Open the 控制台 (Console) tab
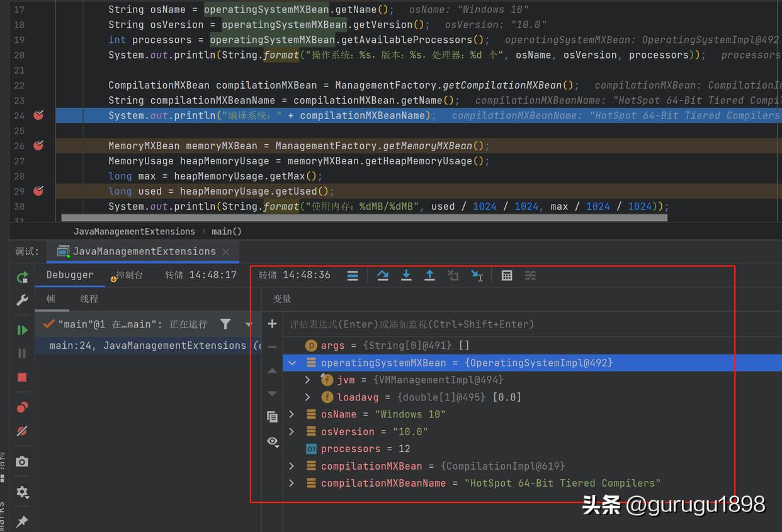Viewport: 782px width, 532px height. 128,274
